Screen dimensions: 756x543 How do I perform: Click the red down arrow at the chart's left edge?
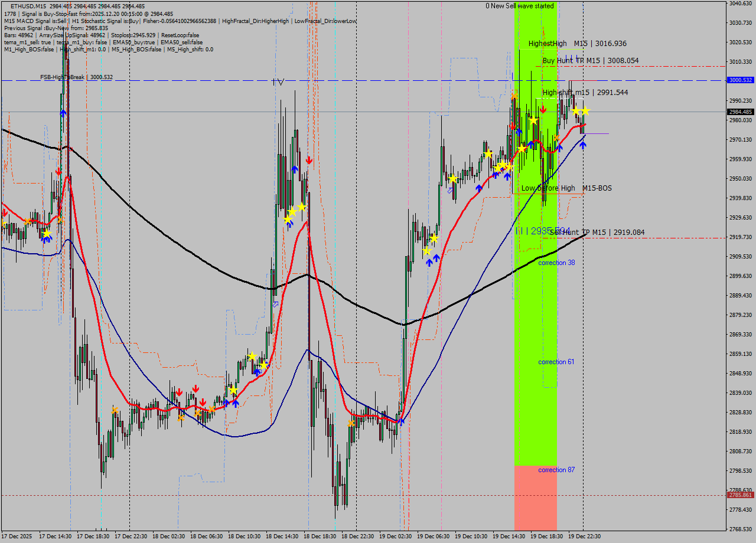(4, 212)
